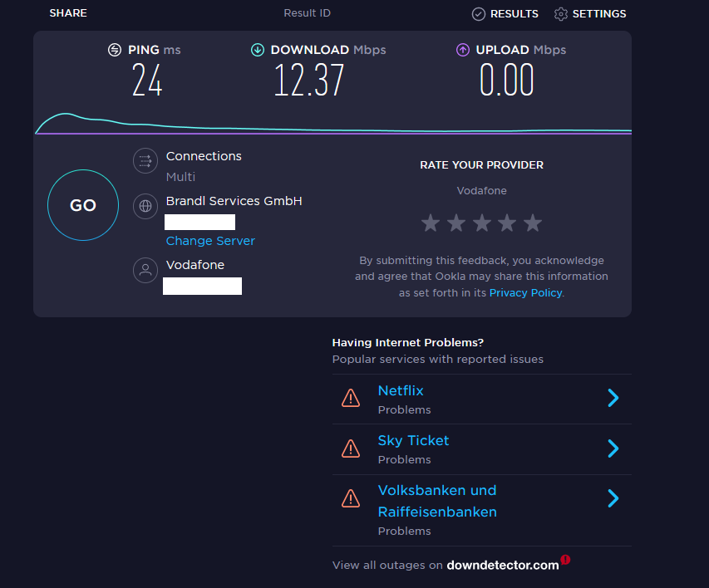Click the Sky Ticket warning triangle icon

coord(351,448)
